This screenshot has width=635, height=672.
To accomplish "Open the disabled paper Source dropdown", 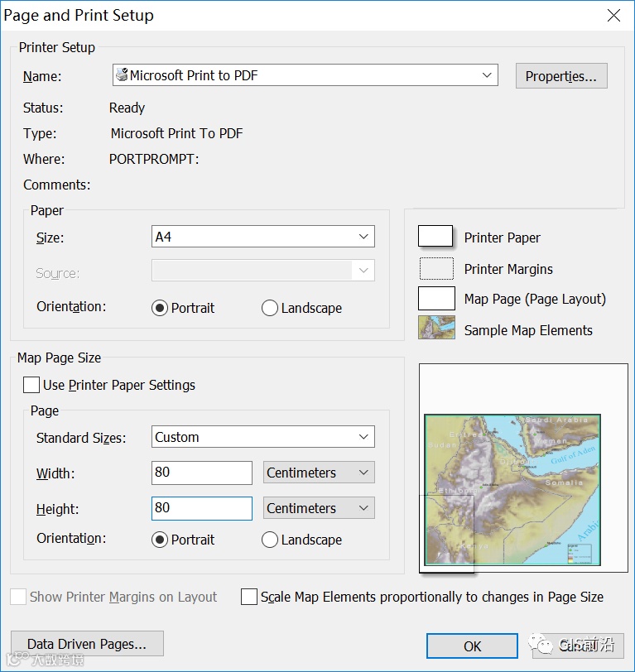I will [x=363, y=271].
